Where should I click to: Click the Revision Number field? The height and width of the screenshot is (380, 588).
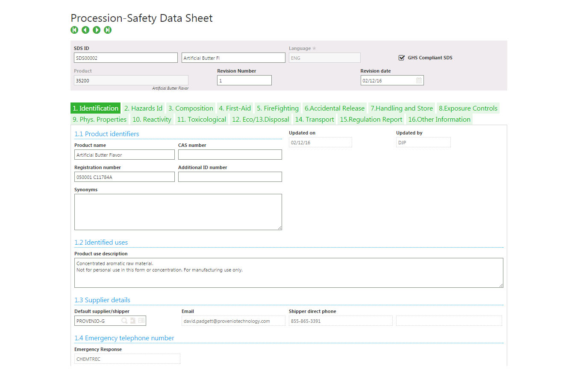pyautogui.click(x=244, y=80)
